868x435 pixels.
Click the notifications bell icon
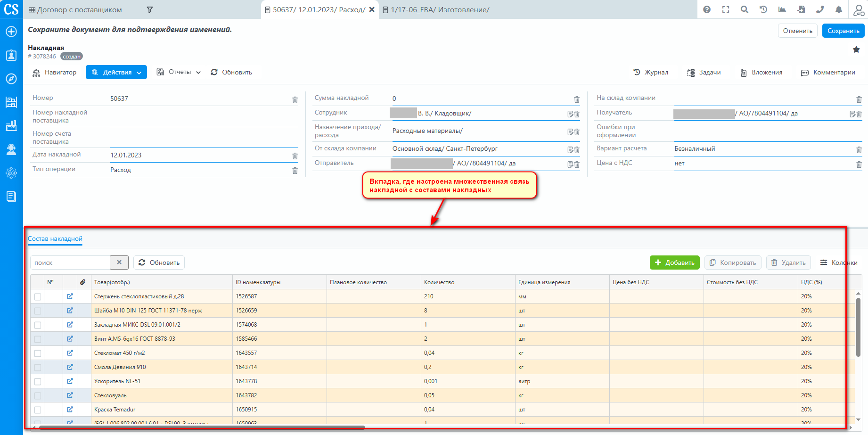click(839, 9)
